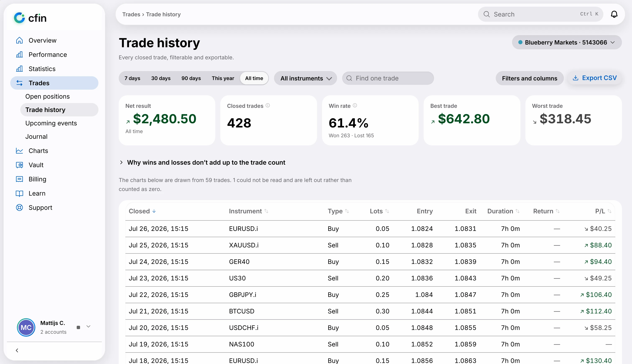The width and height of the screenshot is (632, 364).
Task: Click the NAS100 instrument cell
Action: coord(242,344)
